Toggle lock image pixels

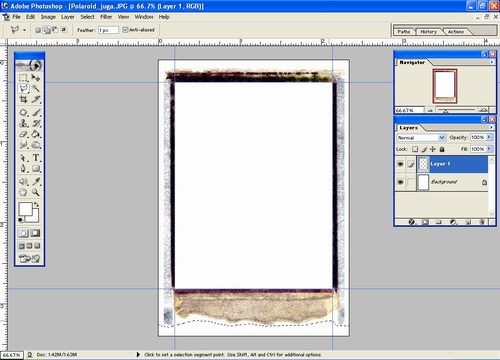click(x=424, y=149)
